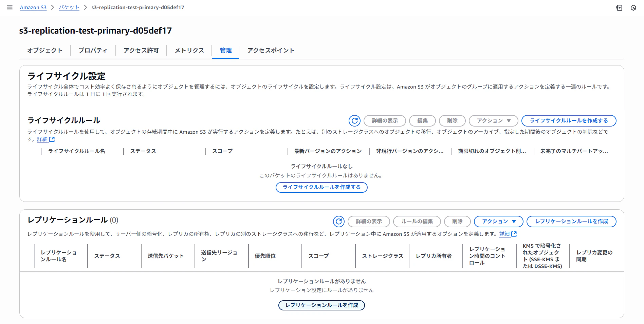Screen dimensions: 644x324
Task: Open the メトリクス tab
Action: click(x=189, y=50)
